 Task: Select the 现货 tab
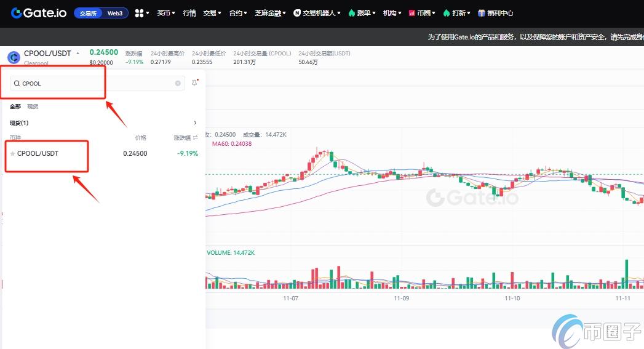point(33,106)
